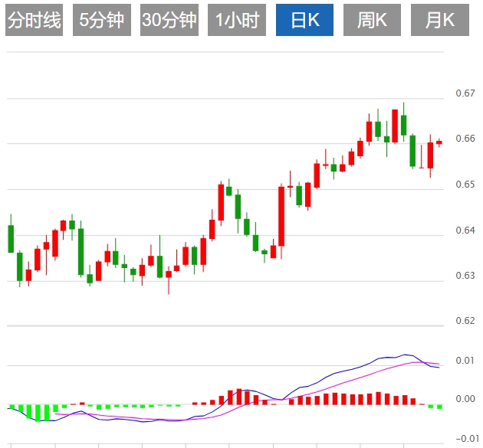Click the first green candlestick at chart left
The image size is (483, 448).
pos(11,239)
